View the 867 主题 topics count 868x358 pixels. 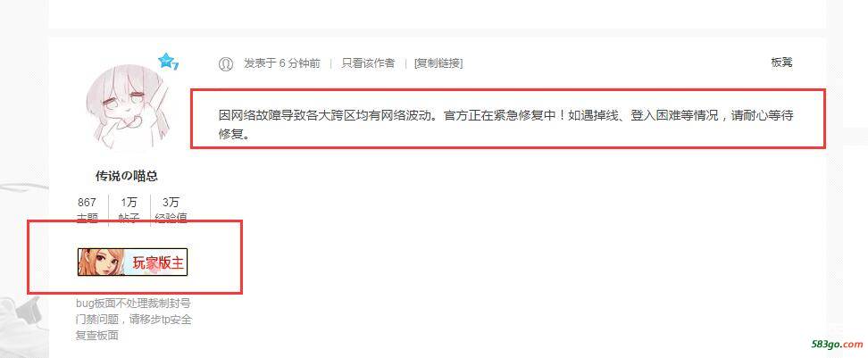click(87, 211)
